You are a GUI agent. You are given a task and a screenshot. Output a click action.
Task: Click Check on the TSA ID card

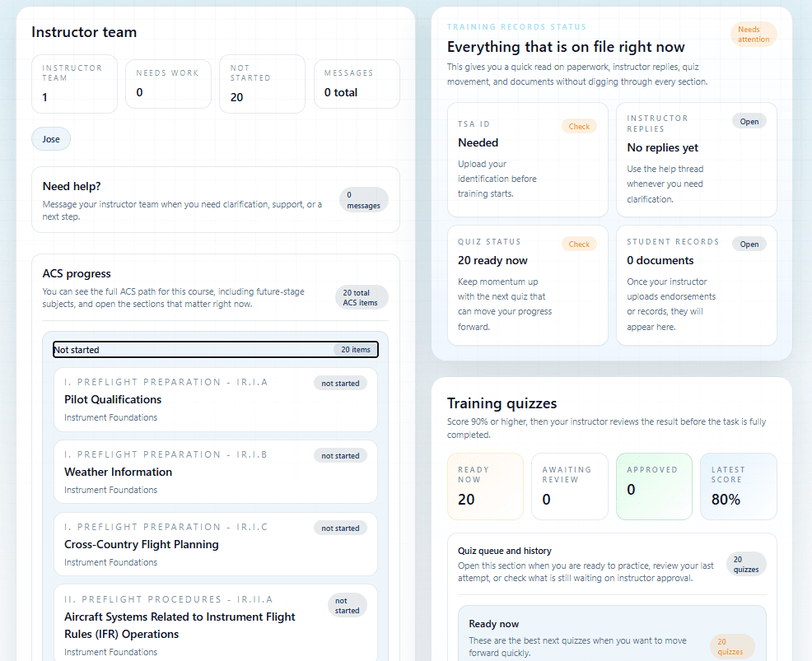579,126
